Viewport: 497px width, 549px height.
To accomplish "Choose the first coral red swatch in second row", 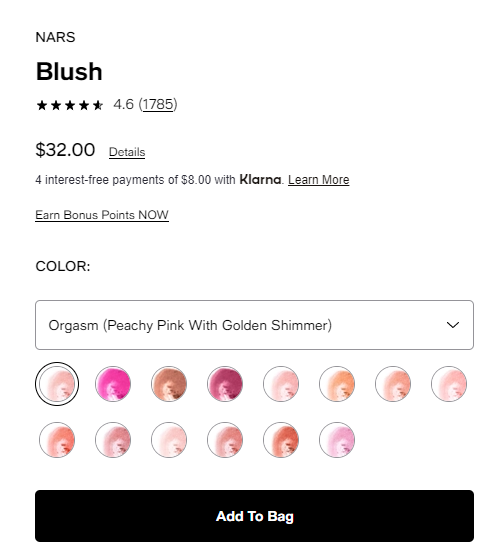I will pos(57,440).
